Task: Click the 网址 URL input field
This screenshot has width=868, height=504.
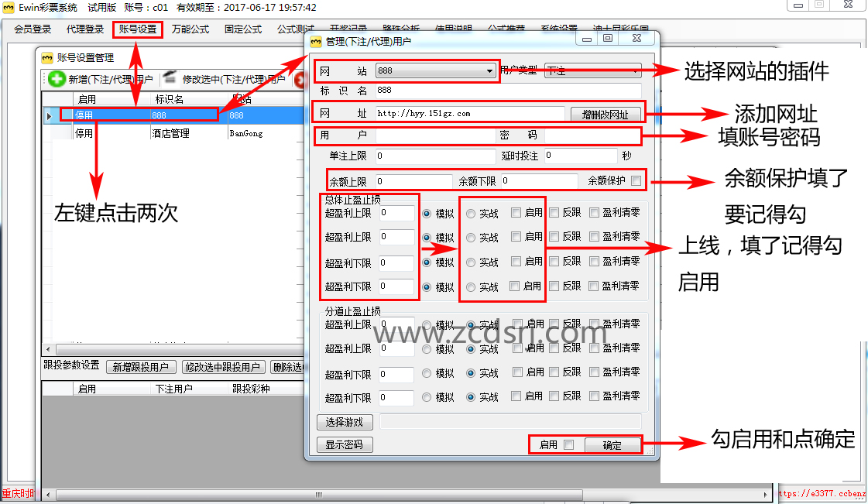Action: point(469,114)
